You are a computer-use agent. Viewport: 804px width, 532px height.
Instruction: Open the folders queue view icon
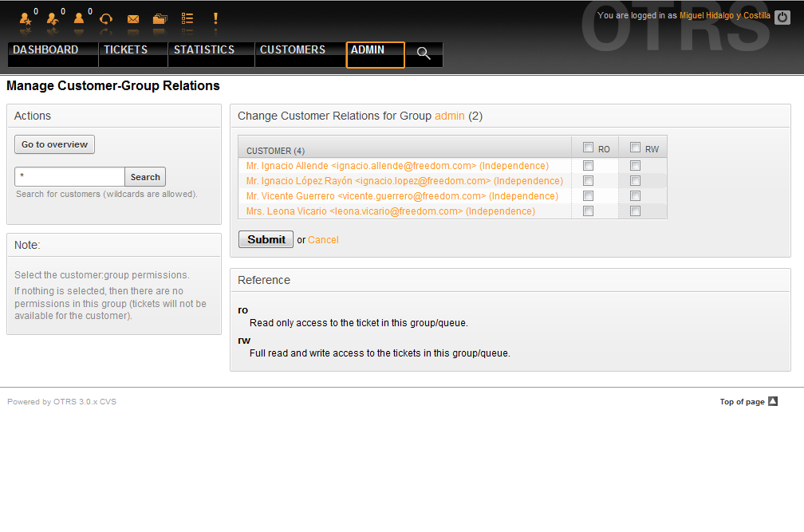[x=160, y=18]
